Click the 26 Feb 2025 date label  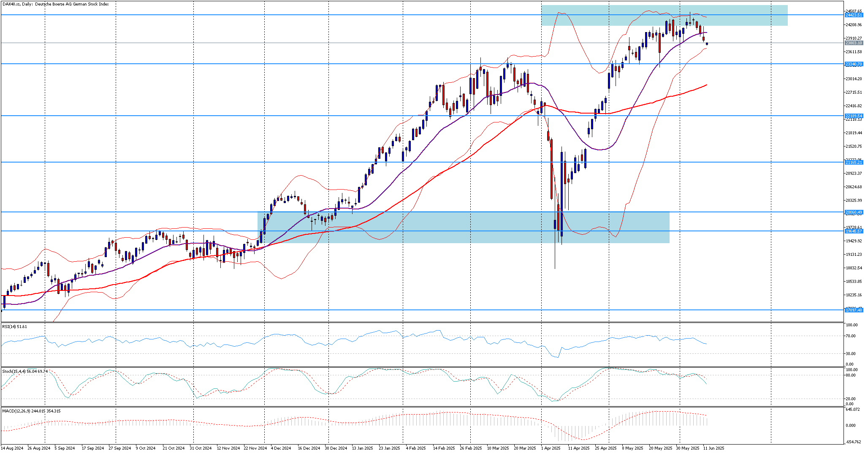click(471, 448)
